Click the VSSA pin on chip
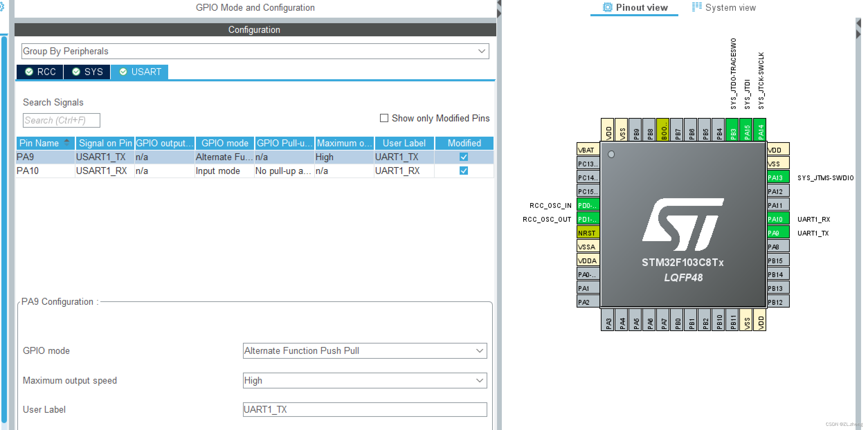The image size is (868, 430). [588, 247]
